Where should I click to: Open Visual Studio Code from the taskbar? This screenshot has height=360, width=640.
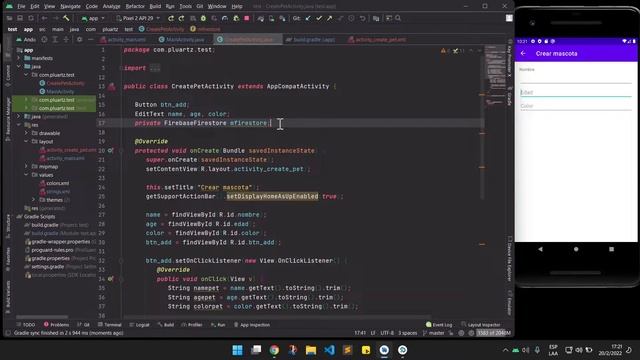click(x=329, y=350)
